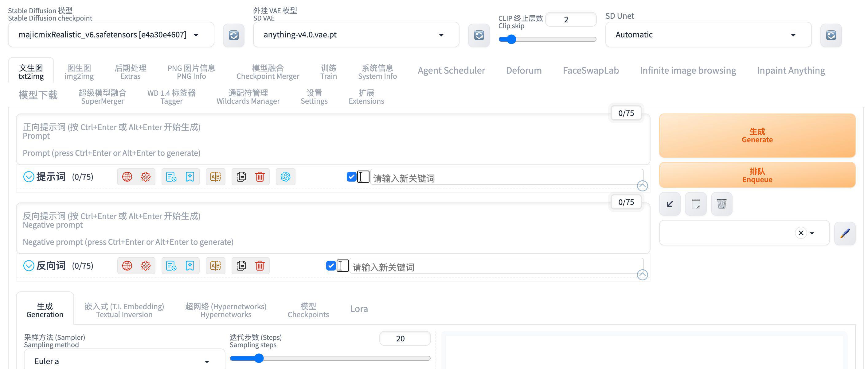868x369 pixels.
Task: Open the Agent Scheduler tab
Action: (451, 70)
